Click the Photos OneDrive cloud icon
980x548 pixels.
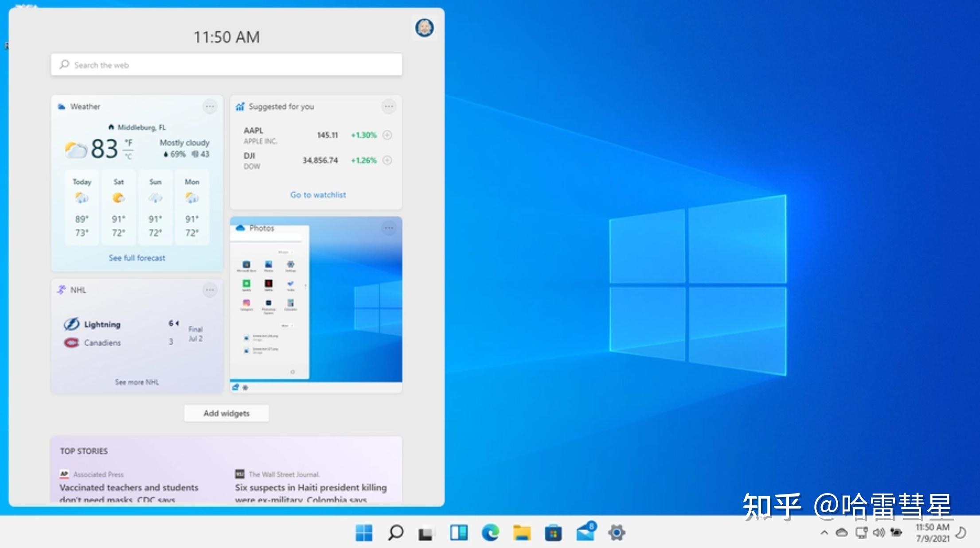coord(240,228)
